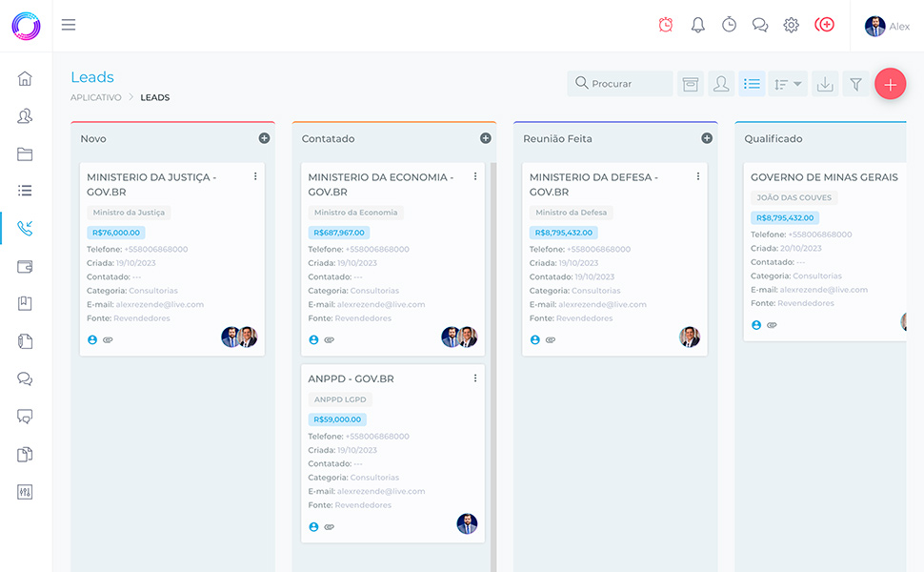Open GOVERNO DE MINAS GERAIS card title

coord(824,177)
